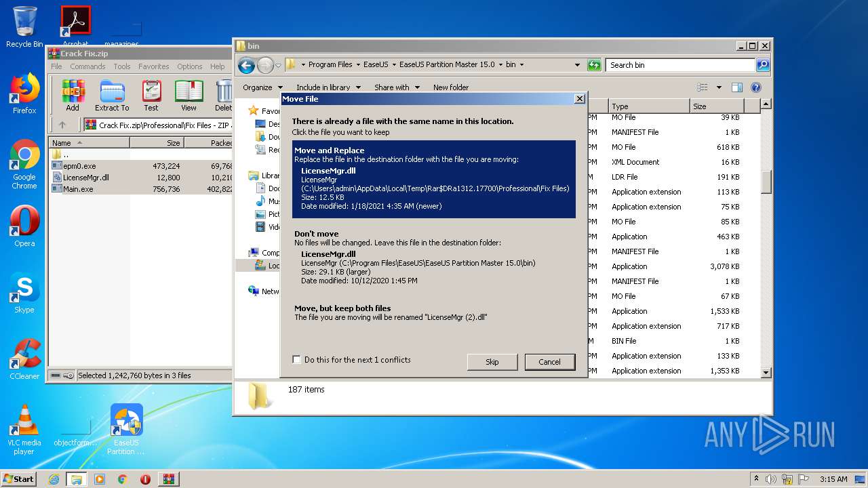Screen dimensions: 868x488
Task: Sort by Size column header in Explorer
Action: pyautogui.click(x=717, y=106)
